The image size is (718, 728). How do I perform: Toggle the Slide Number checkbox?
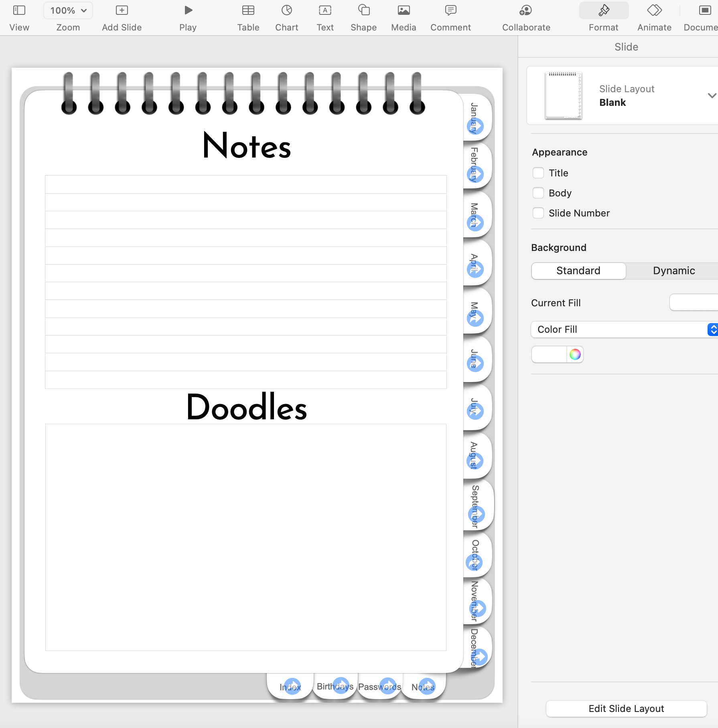(538, 213)
